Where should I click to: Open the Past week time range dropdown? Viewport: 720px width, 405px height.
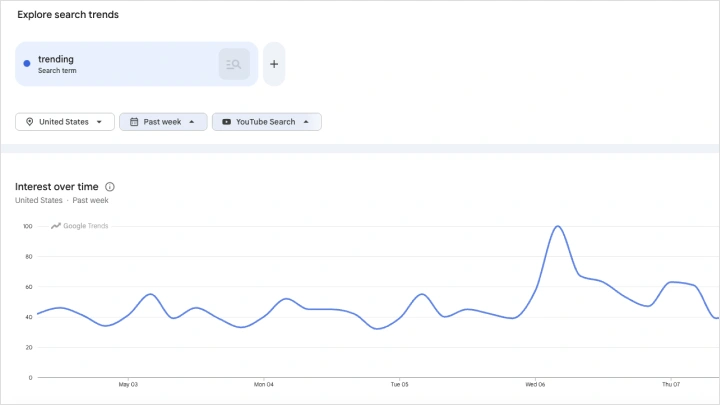click(163, 122)
